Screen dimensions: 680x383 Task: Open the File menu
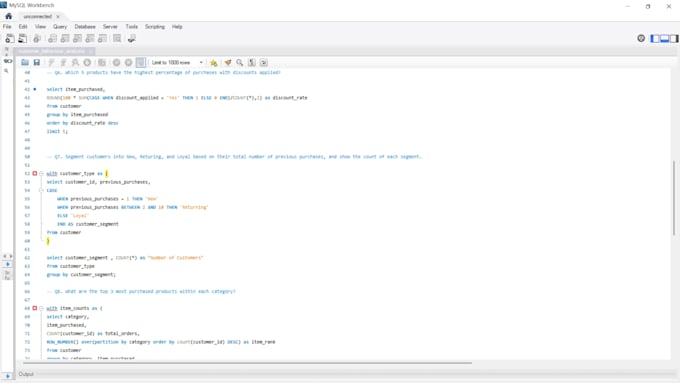pos(7,26)
